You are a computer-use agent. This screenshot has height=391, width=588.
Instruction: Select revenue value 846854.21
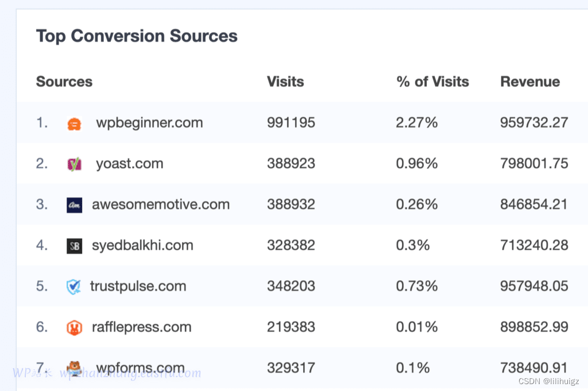533,204
